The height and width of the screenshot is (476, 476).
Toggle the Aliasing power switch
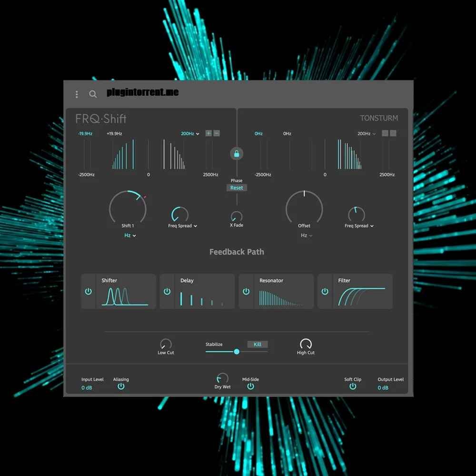121,386
